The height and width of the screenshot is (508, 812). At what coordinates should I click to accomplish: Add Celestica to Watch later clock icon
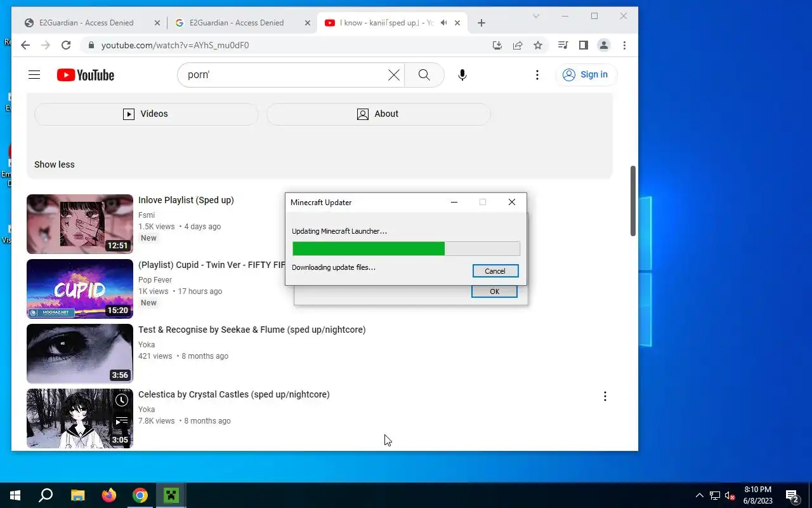122,400
